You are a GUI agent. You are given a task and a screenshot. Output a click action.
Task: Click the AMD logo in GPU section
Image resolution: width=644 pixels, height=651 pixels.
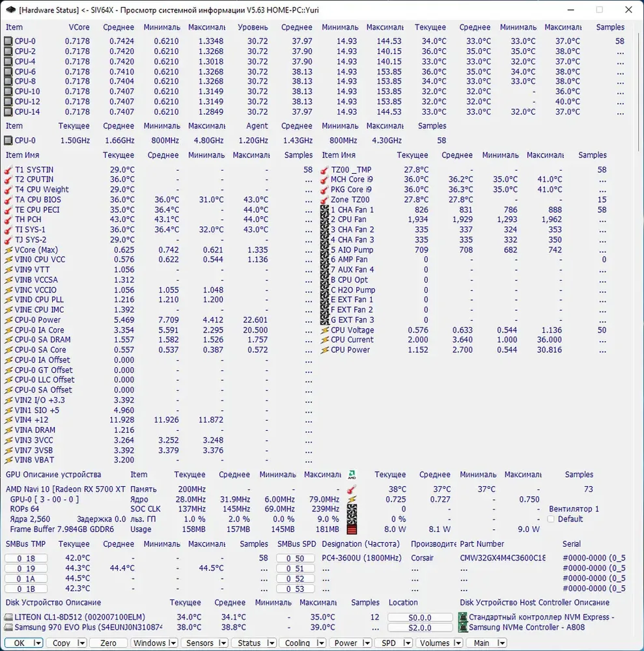[x=352, y=475]
